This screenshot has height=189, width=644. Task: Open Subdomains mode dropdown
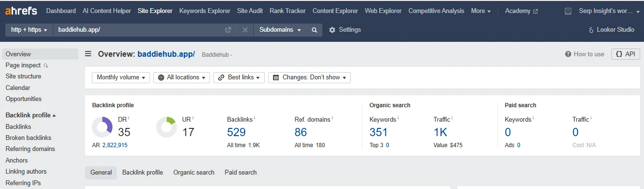(x=280, y=30)
